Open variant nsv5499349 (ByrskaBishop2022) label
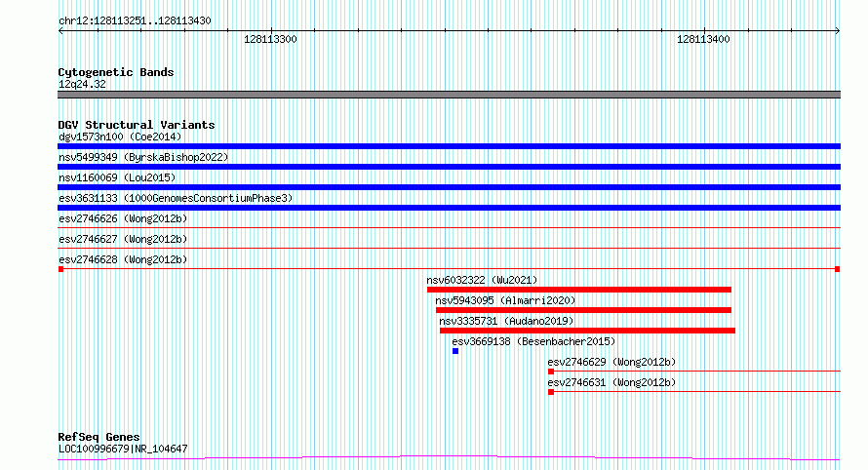868x470 pixels. [x=143, y=157]
